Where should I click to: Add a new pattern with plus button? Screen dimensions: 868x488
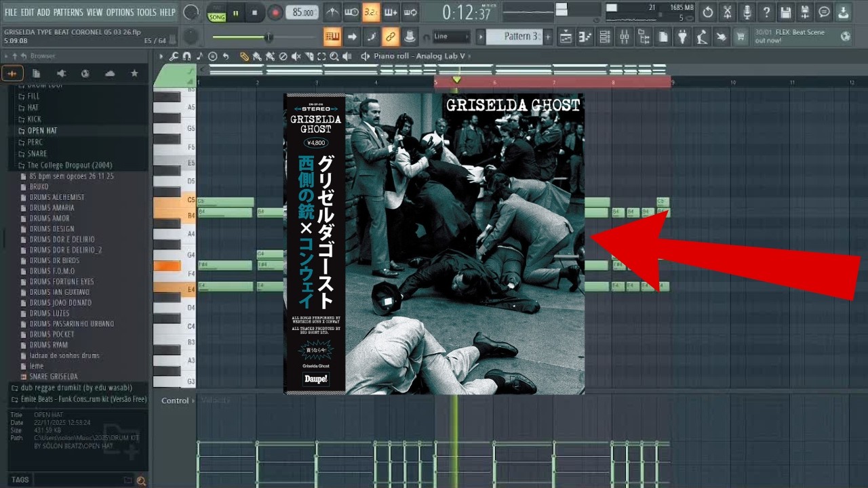[548, 37]
